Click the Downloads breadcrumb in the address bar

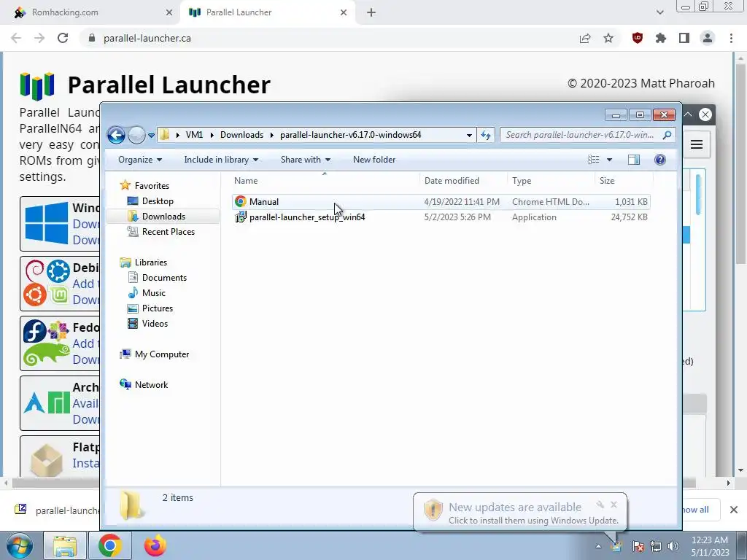[x=241, y=135]
